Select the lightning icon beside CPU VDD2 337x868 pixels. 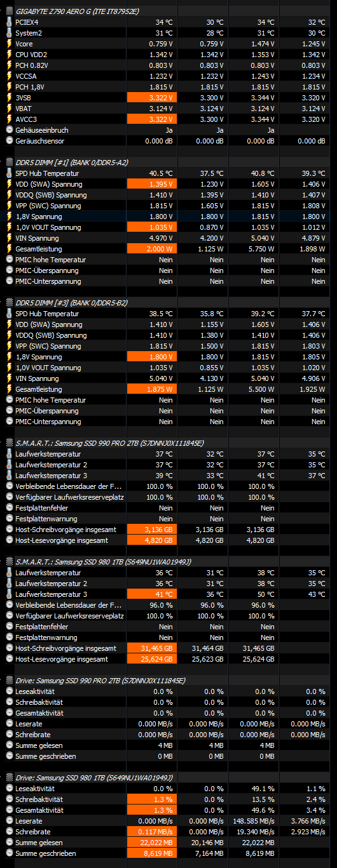coord(9,55)
